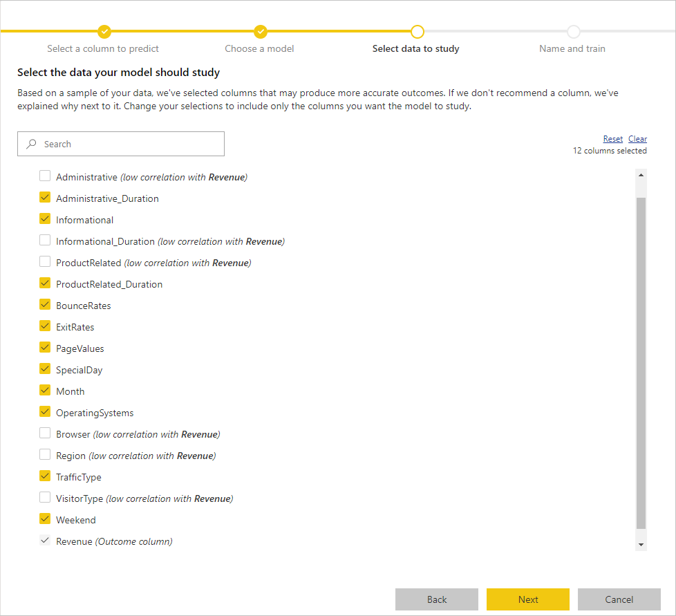The width and height of the screenshot is (676, 616).
Task: Uncheck the BounceRates column checkbox
Action: coord(45,304)
